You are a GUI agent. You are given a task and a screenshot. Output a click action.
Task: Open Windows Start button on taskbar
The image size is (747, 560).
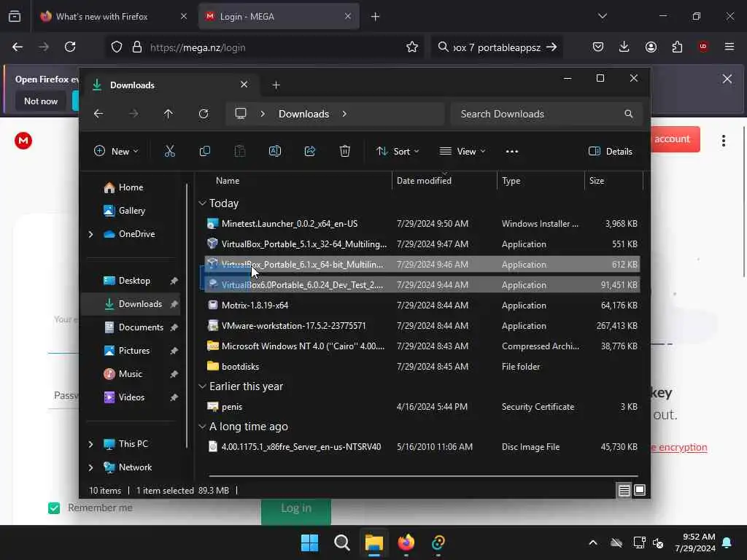click(x=309, y=542)
